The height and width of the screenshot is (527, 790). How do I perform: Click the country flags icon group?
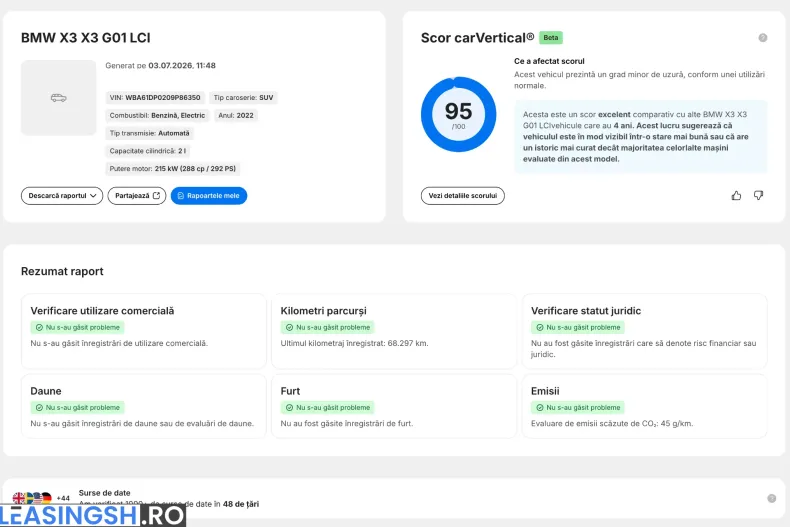click(32, 498)
